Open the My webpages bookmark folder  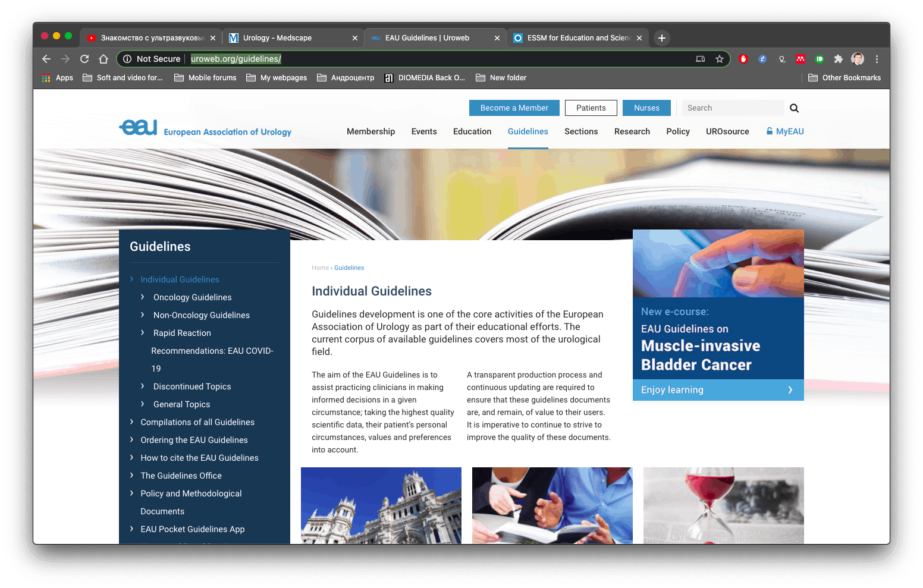pyautogui.click(x=277, y=78)
